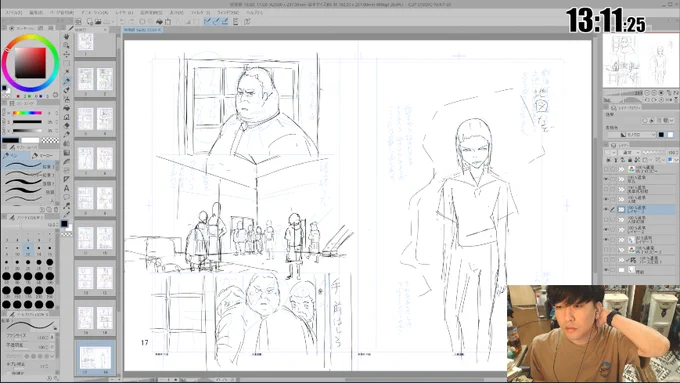Hide the 用紙 paper layer eye
The height and width of the screenshot is (383, 680).
pyautogui.click(x=606, y=270)
